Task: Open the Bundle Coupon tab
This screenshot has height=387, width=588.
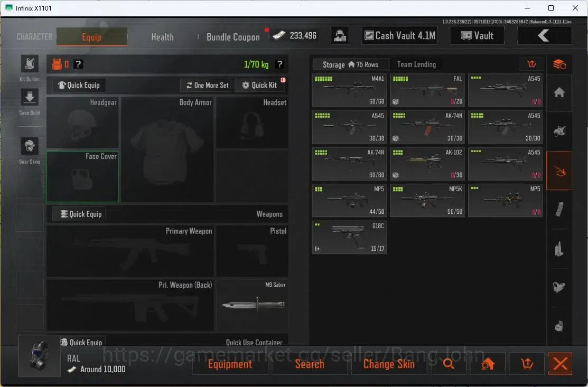Action: (x=233, y=37)
